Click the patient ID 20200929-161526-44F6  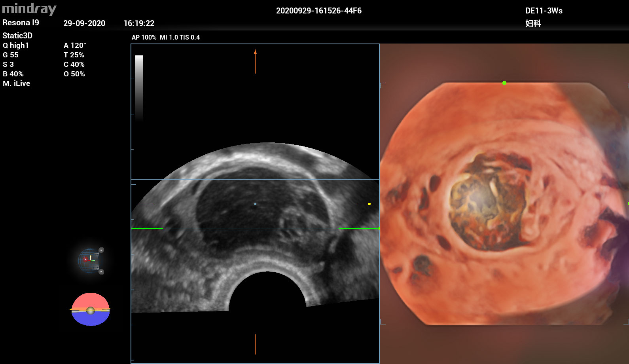pyautogui.click(x=318, y=11)
